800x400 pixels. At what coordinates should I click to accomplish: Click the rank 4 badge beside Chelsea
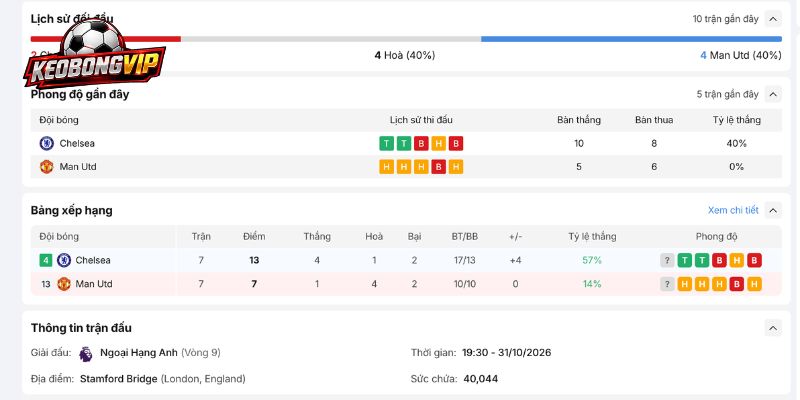click(x=46, y=260)
